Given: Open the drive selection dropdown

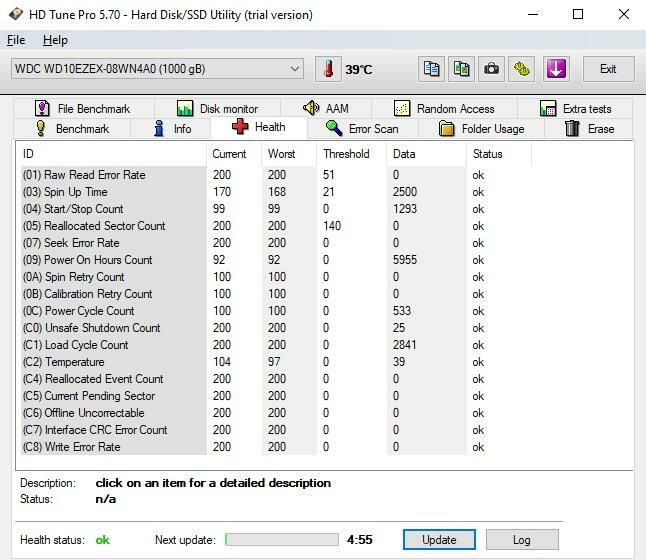Looking at the screenshot, I should (x=157, y=69).
